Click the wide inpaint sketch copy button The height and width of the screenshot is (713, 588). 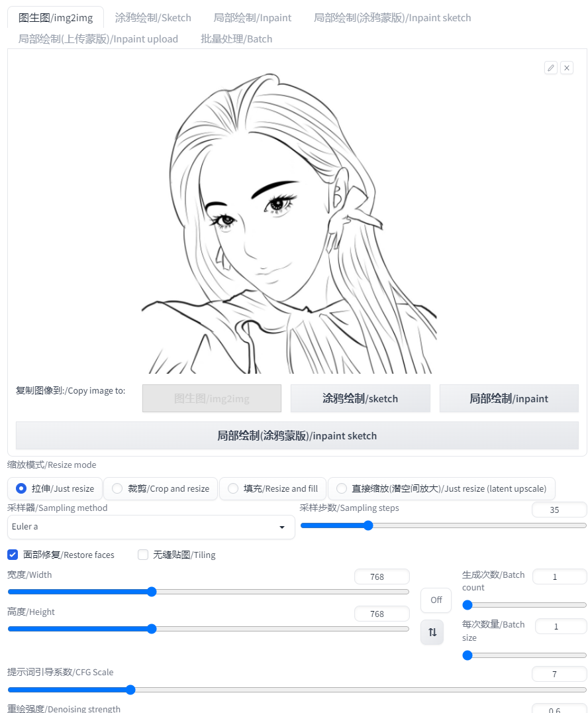[297, 435]
